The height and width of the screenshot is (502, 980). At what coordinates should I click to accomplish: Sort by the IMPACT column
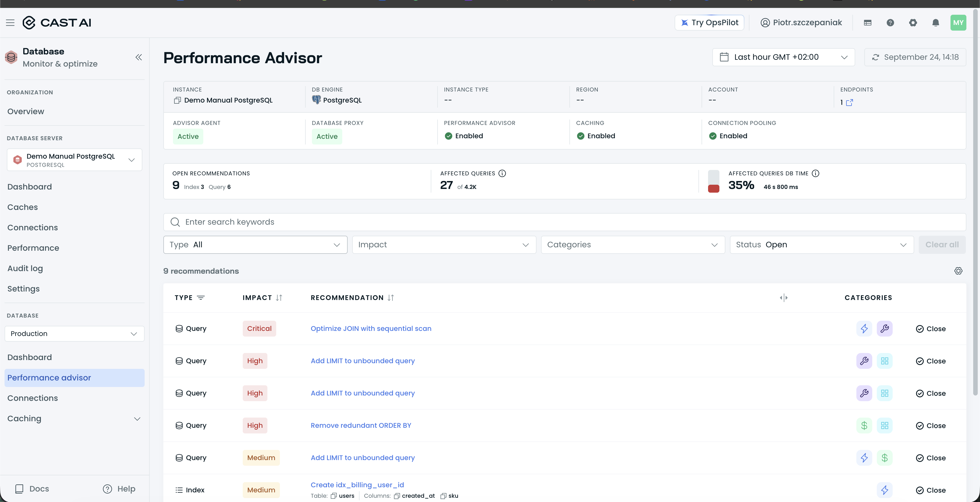tap(279, 297)
